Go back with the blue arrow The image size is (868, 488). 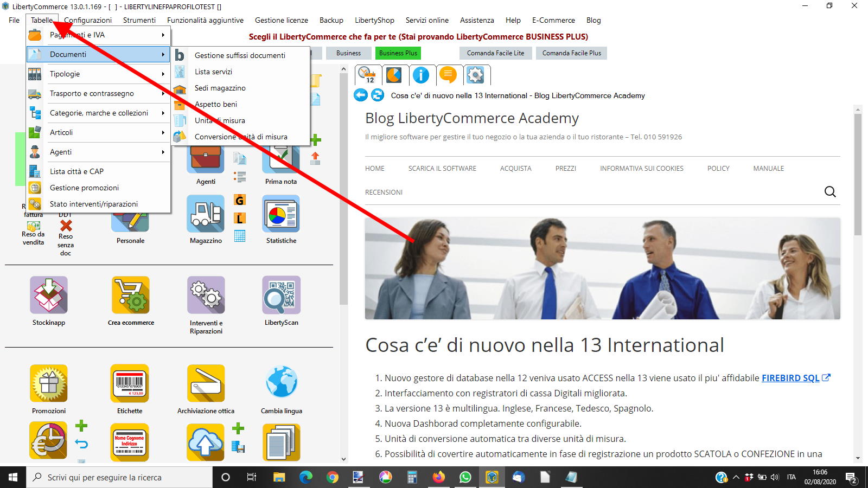[x=361, y=95]
